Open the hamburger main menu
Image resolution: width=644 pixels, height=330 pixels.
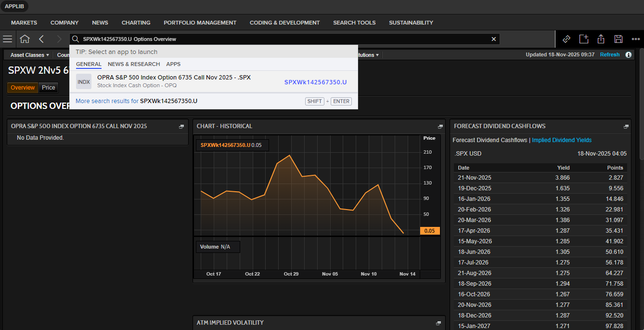[8, 39]
